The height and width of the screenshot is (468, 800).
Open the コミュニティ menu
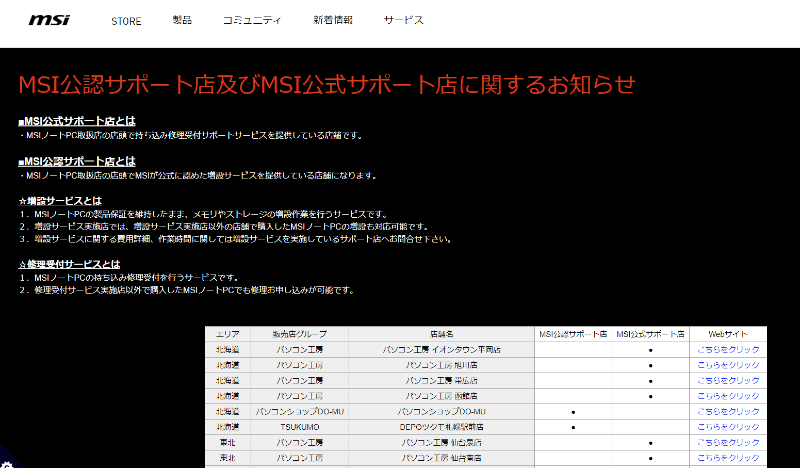click(x=252, y=20)
